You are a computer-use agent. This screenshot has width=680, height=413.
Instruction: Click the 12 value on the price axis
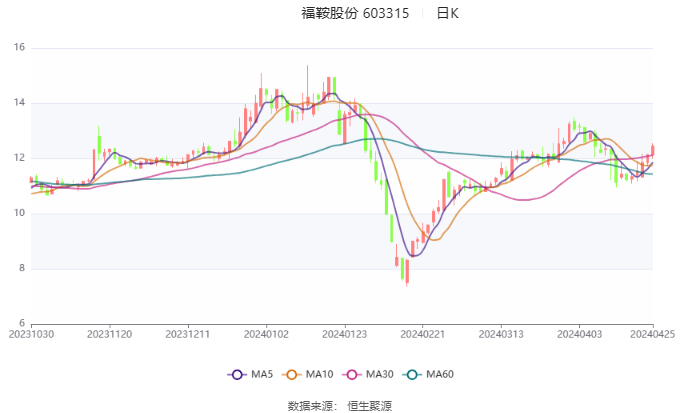18,158
